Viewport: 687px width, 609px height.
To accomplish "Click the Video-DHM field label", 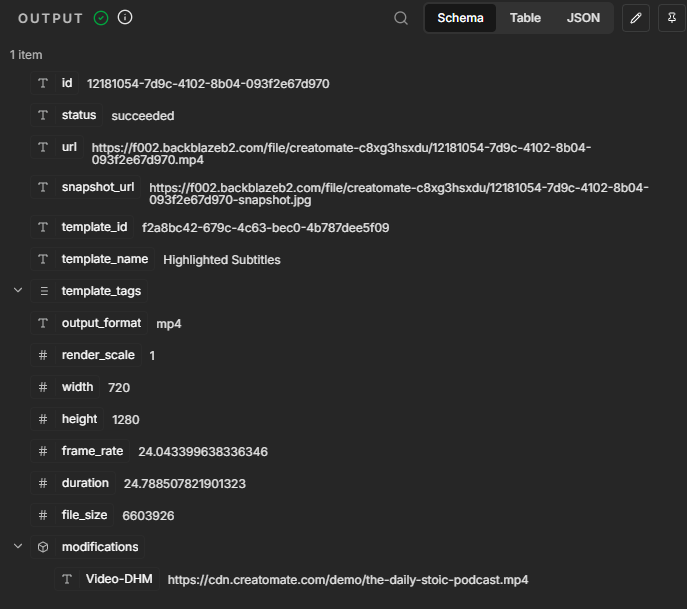I will [x=119, y=579].
